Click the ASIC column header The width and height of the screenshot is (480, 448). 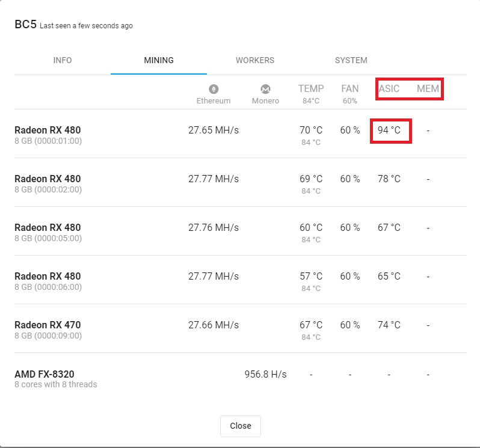[x=389, y=89]
